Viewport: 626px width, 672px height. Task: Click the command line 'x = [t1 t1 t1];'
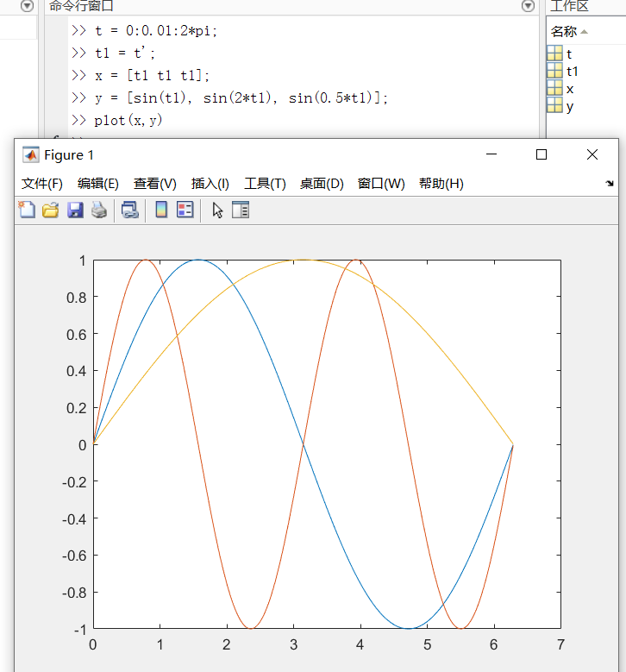coord(152,75)
